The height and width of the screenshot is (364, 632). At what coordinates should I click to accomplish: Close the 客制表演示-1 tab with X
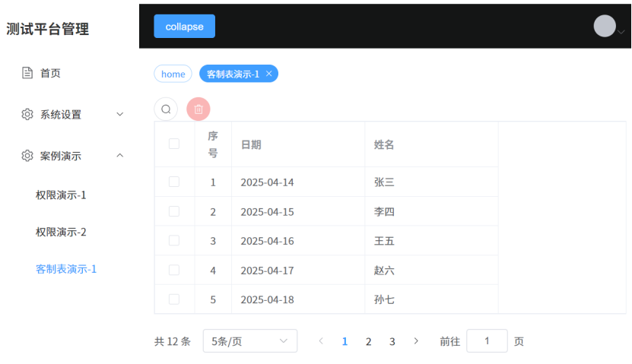click(x=268, y=74)
